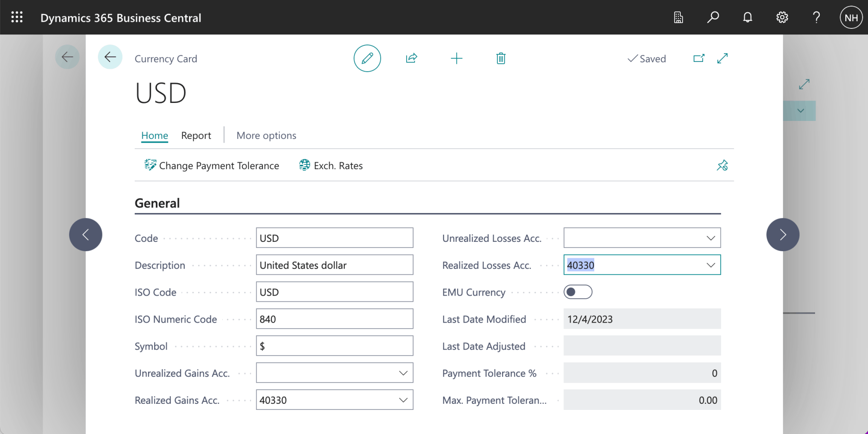Expand the Unrealized Losses Acc. dropdown
This screenshot has width=868, height=434.
pos(710,238)
